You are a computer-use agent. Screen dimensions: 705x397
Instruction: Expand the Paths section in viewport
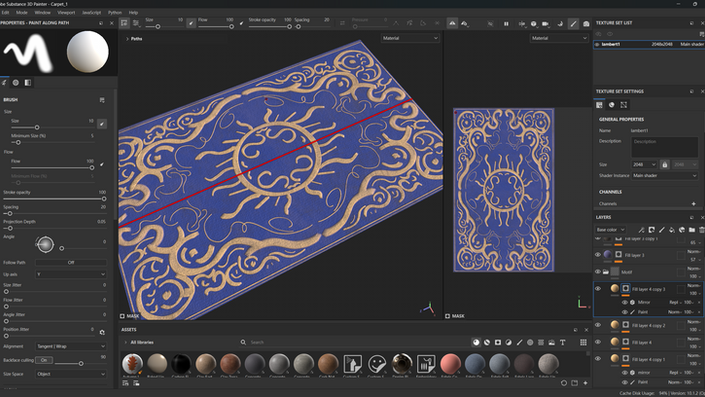[127, 39]
